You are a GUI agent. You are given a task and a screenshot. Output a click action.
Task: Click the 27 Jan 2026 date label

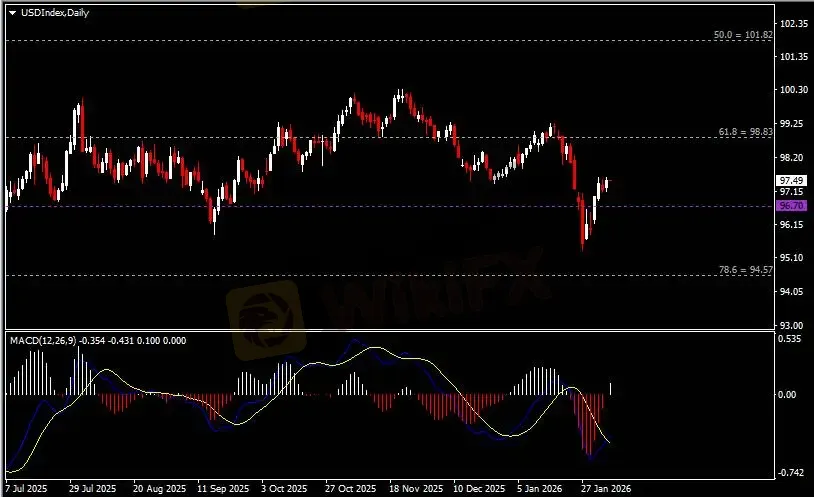tap(606, 489)
